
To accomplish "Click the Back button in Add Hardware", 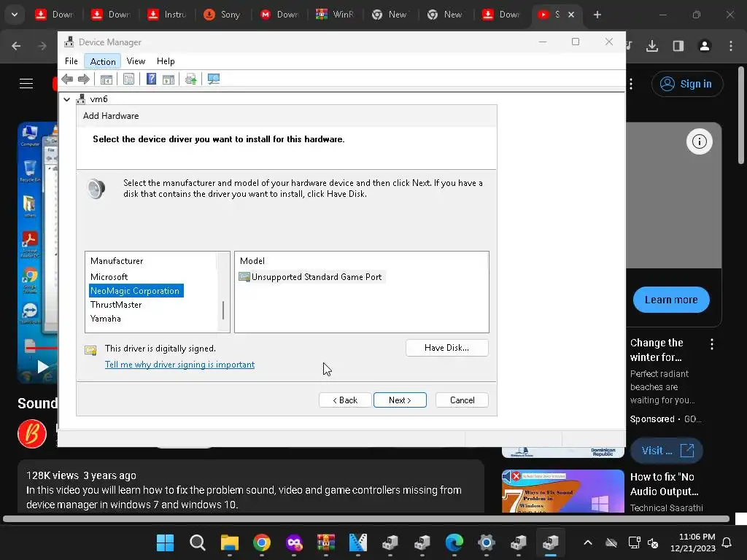I will (345, 400).
